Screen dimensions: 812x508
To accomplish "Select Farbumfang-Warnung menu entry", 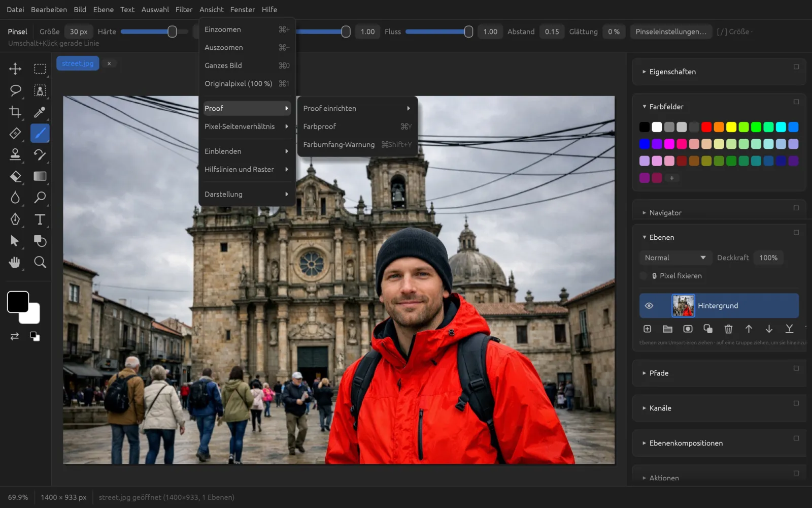I will (x=357, y=145).
